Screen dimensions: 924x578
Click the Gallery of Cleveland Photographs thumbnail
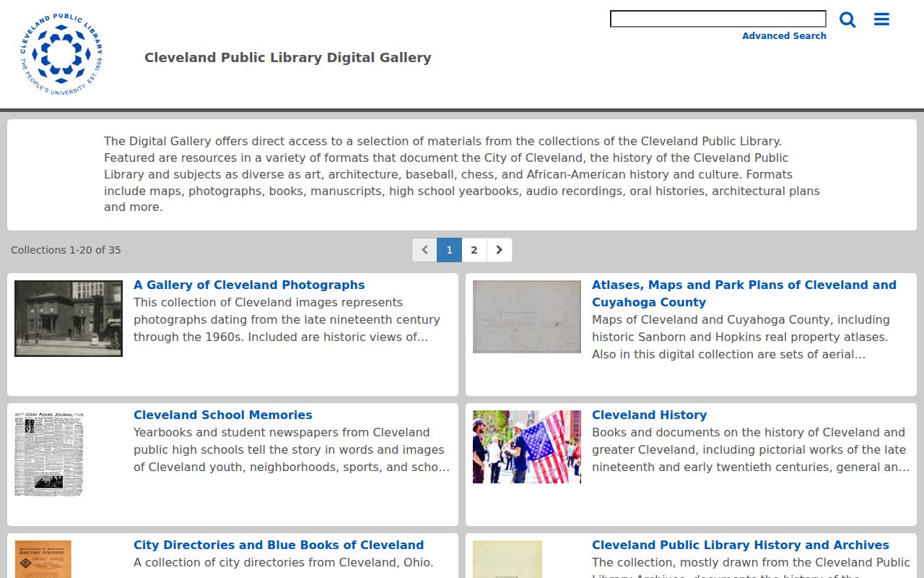(69, 319)
